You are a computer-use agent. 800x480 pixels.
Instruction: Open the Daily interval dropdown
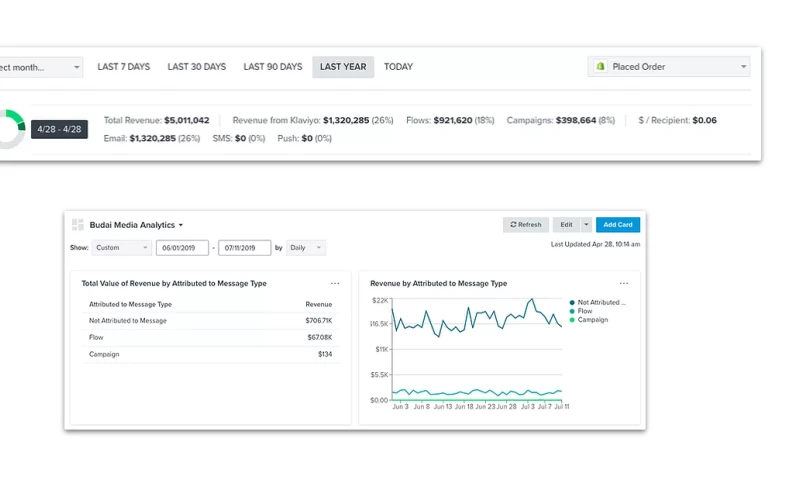[306, 247]
